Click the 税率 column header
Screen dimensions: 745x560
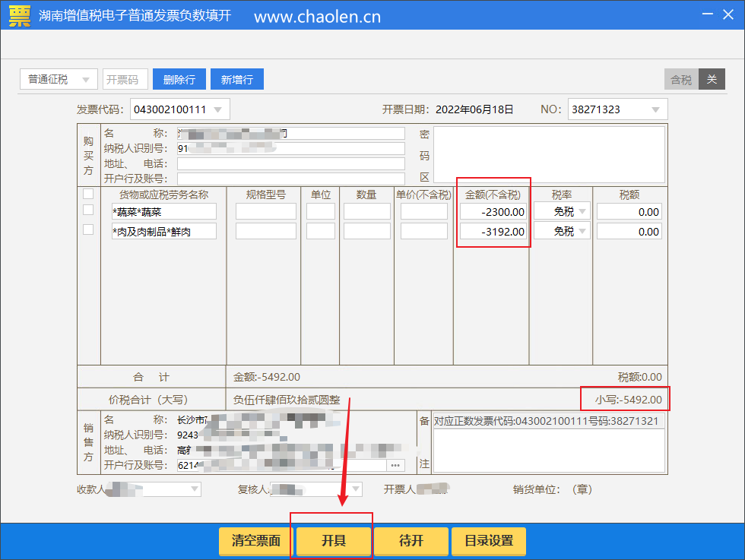[561, 195]
